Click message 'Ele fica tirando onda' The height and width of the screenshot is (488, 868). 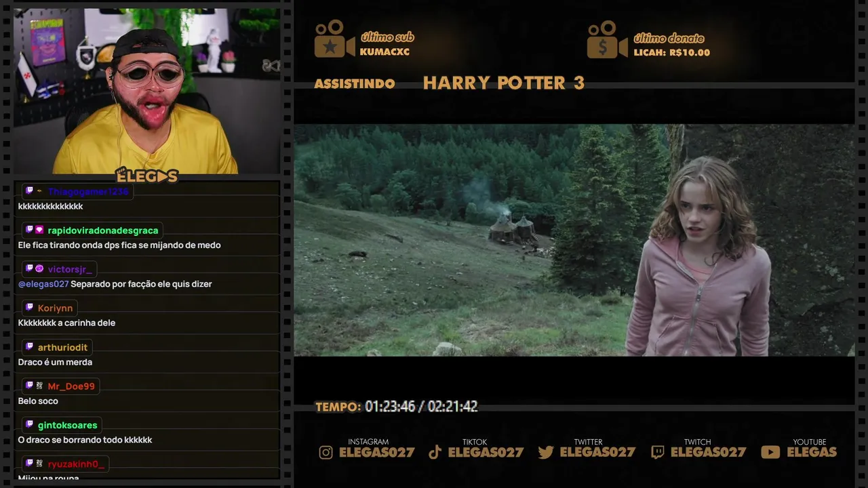[119, 245]
